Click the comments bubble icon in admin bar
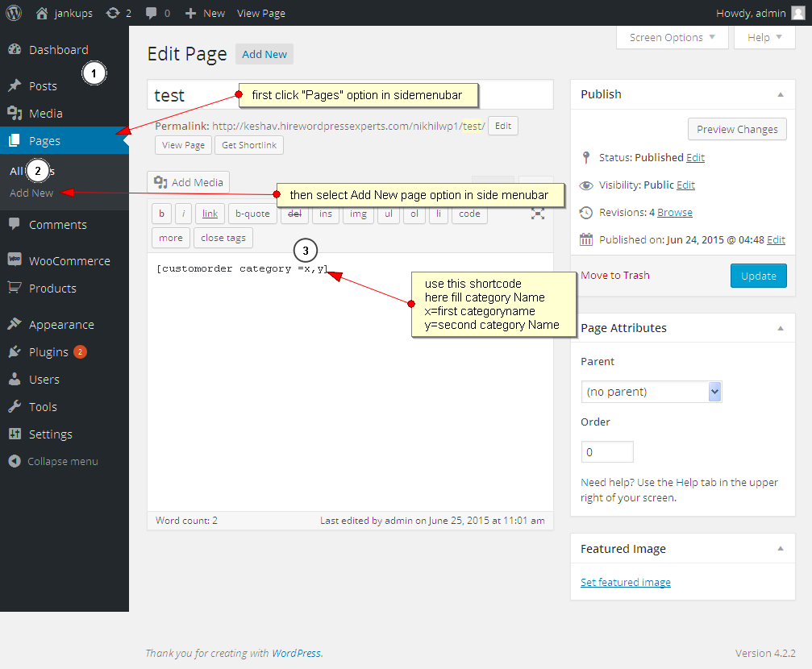The width and height of the screenshot is (812, 669). [151, 13]
